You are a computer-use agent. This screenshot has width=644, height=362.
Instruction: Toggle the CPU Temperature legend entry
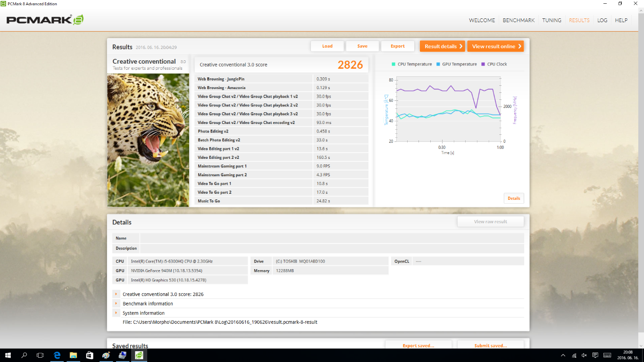(411, 64)
